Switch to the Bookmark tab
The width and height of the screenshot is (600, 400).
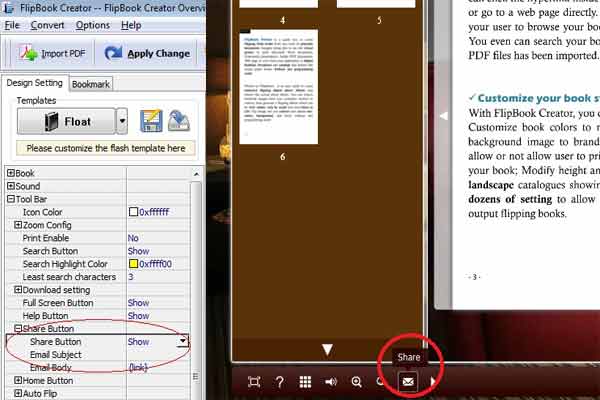coord(91,84)
